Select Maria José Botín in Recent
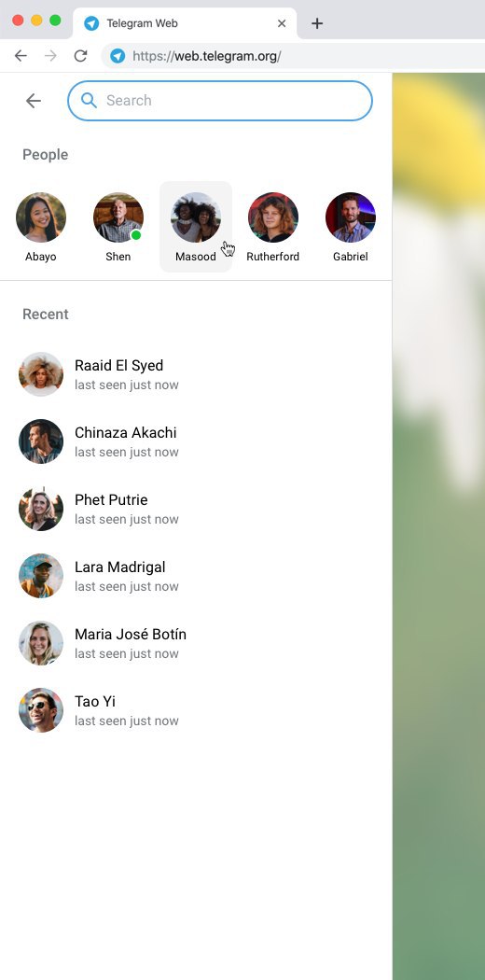This screenshot has width=485, height=980. pos(196,643)
